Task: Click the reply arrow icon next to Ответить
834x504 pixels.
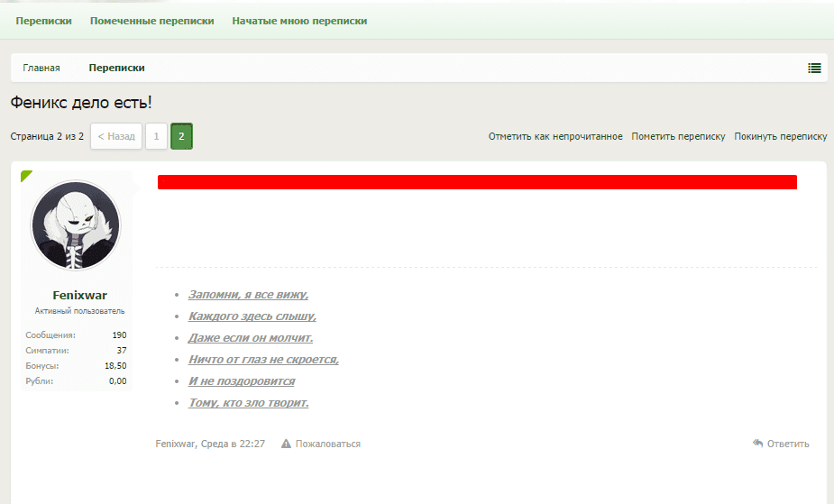Action: click(758, 444)
